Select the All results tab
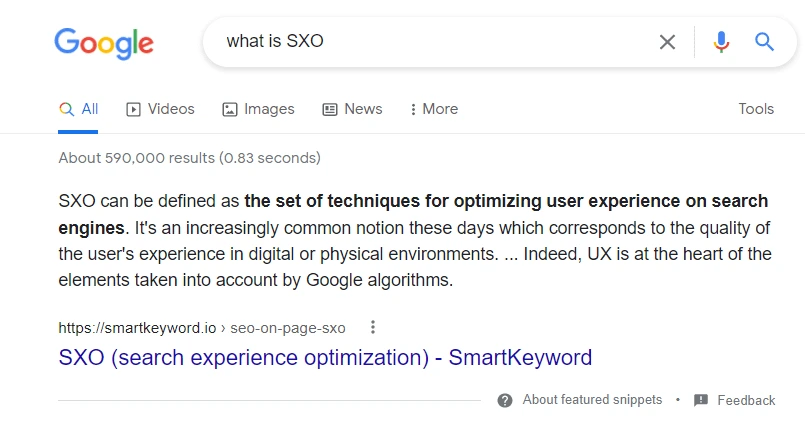The height and width of the screenshot is (424, 805). click(79, 109)
